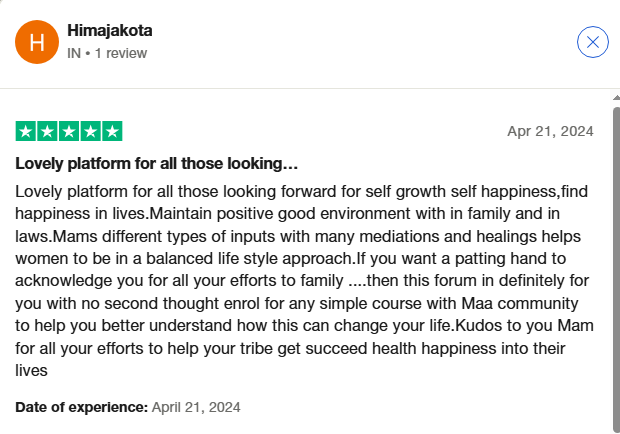Click the Apr 21, 2024 review date
Viewport: 620px width, 434px height.
coord(550,131)
